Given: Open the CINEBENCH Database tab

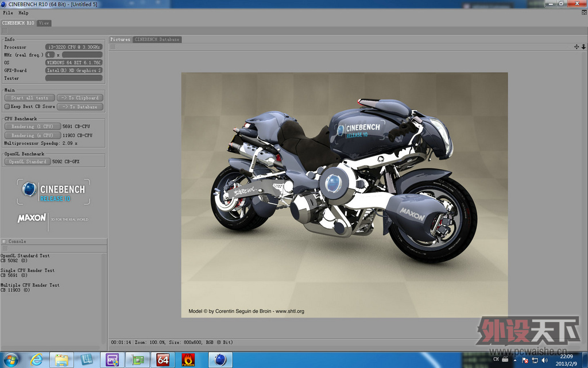Looking at the screenshot, I should pyautogui.click(x=157, y=40).
